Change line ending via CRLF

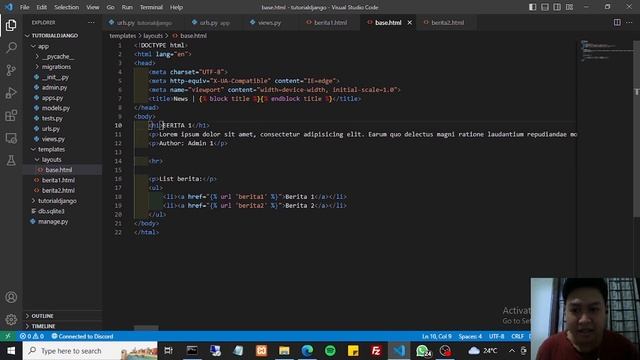point(517,336)
